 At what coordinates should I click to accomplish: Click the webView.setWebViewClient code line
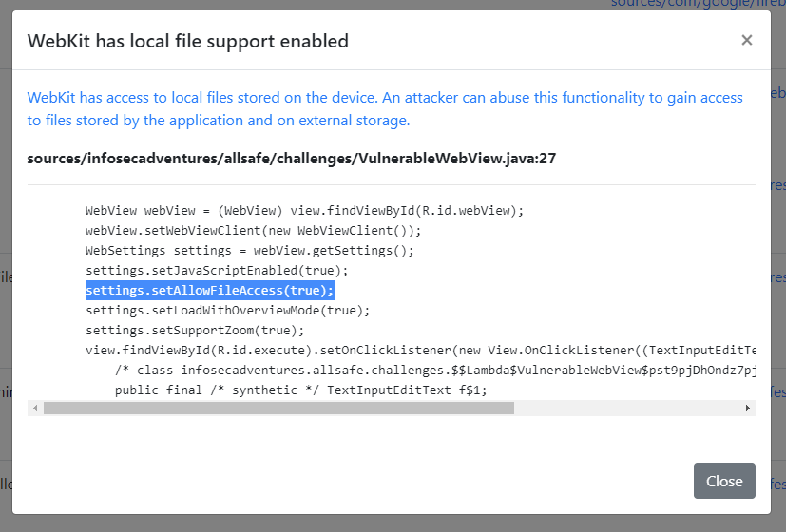[x=253, y=231]
